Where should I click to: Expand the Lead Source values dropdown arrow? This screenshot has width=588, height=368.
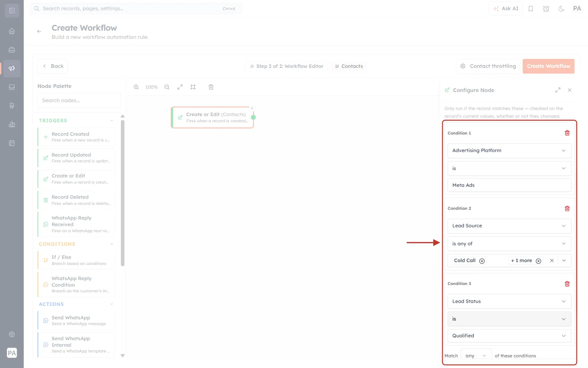pos(564,260)
